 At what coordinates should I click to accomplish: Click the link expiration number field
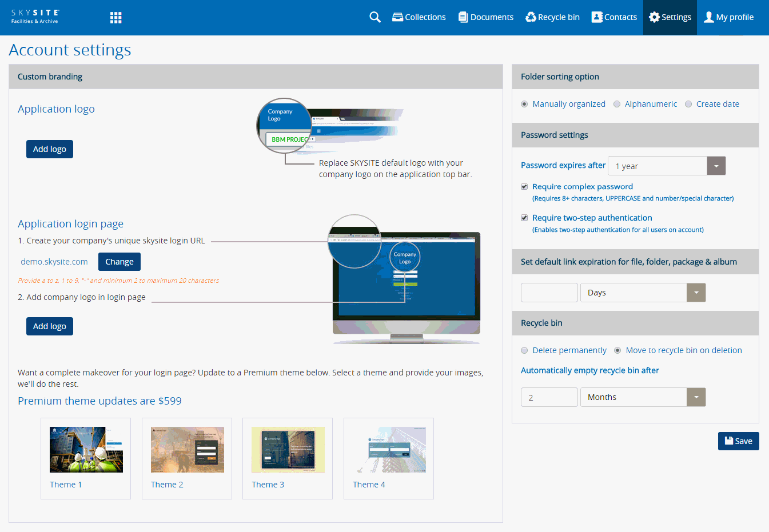click(x=549, y=293)
